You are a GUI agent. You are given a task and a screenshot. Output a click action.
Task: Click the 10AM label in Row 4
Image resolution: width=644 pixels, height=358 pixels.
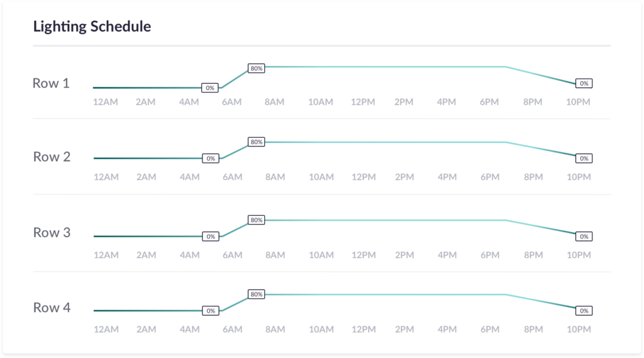(321, 329)
